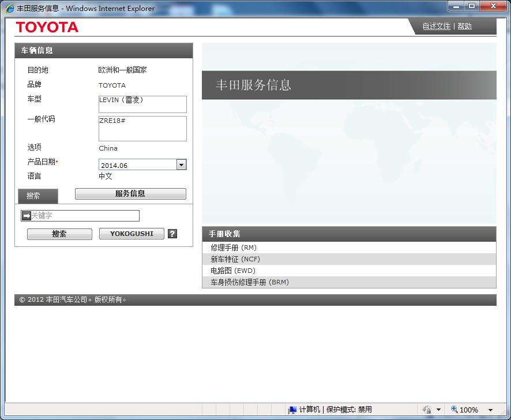Click the 服务信息 button
The height and width of the screenshot is (420, 511).
pos(130,194)
